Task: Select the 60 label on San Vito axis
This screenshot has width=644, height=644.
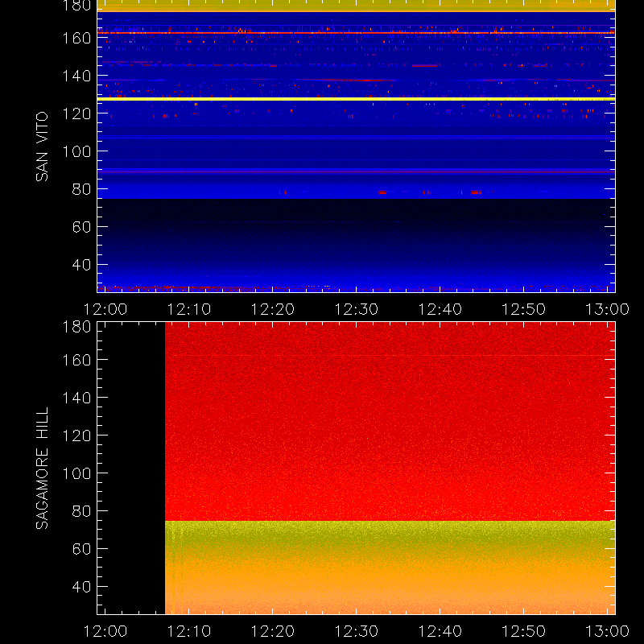Action: tap(81, 227)
